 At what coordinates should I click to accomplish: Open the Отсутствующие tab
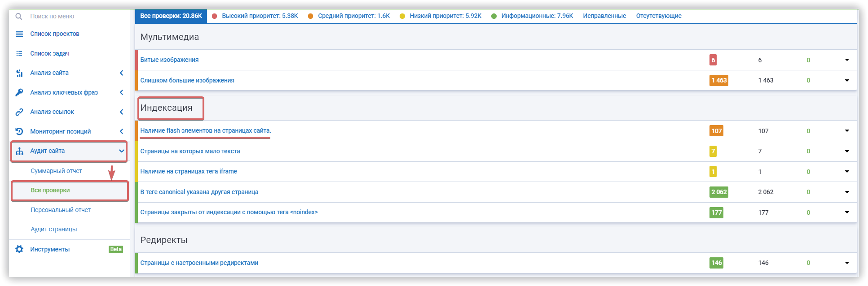(x=659, y=16)
